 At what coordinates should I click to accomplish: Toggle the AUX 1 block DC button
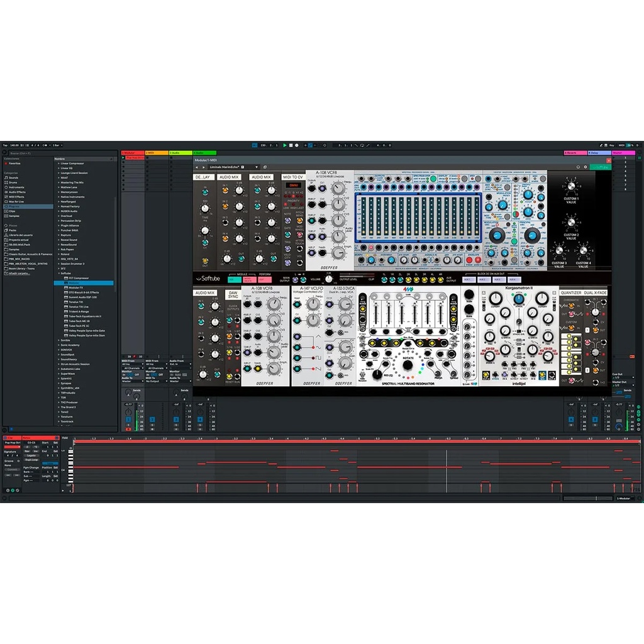468,280
